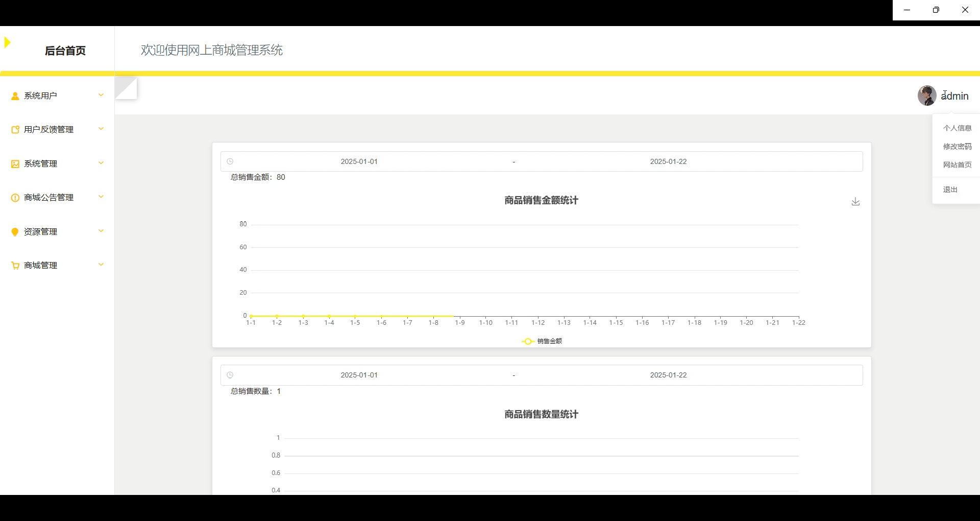Viewport: 980px width, 521px height.
Task: Expand the 用户反馈管理 chevron
Action: [101, 129]
